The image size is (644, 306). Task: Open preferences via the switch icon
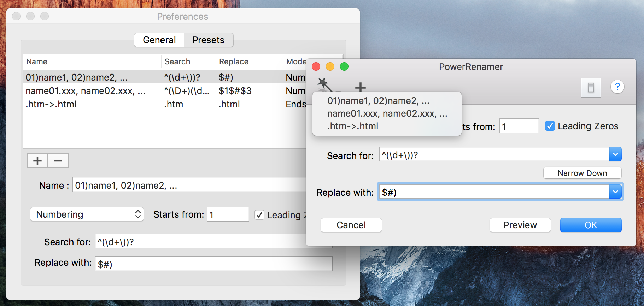point(591,87)
